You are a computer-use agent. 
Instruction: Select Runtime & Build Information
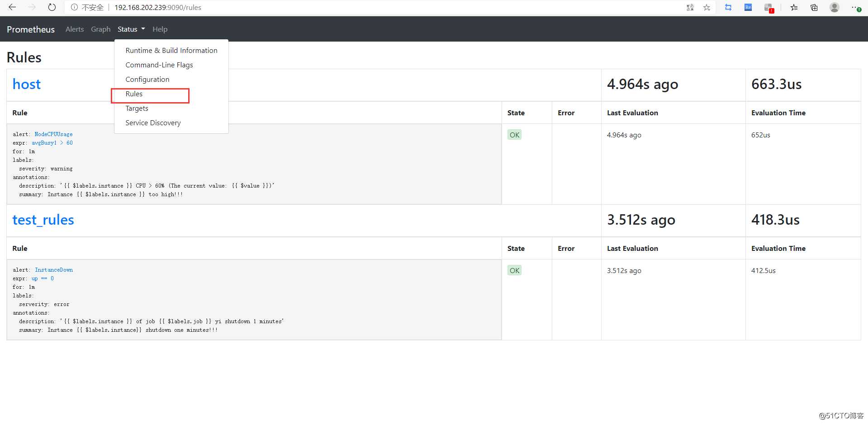[x=171, y=50]
